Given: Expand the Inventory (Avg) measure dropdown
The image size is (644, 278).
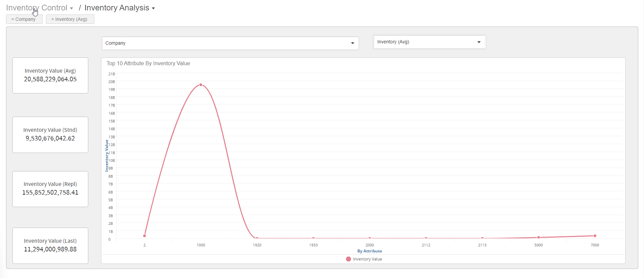Looking at the screenshot, I should (430, 42).
